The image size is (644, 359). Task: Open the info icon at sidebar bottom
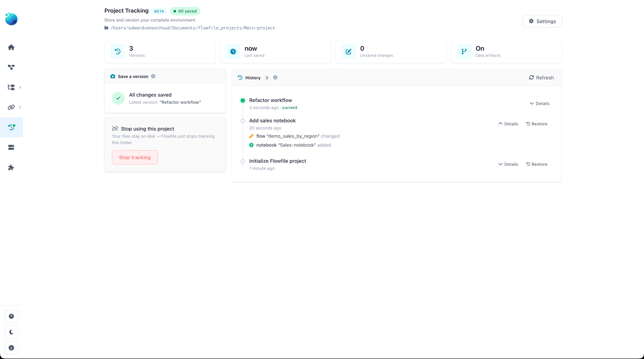11,348
